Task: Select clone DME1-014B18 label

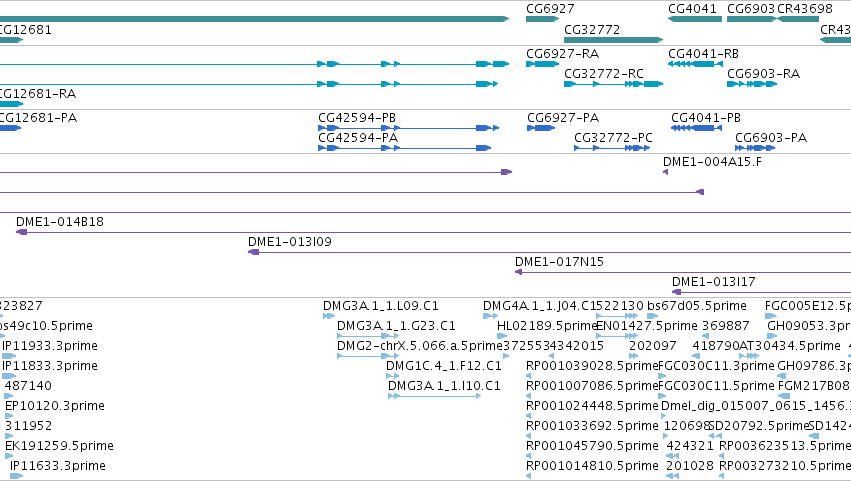Action: [60, 222]
